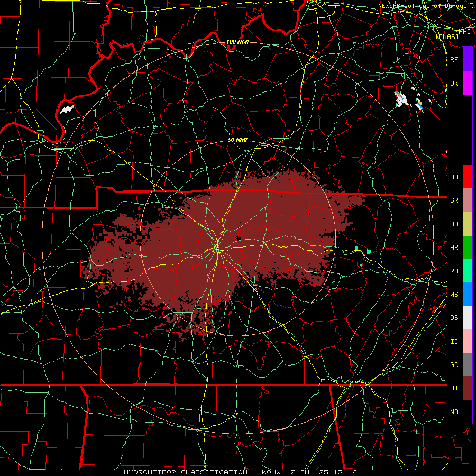
Task: Click the brown BI legend swatch
Action: 467,388
